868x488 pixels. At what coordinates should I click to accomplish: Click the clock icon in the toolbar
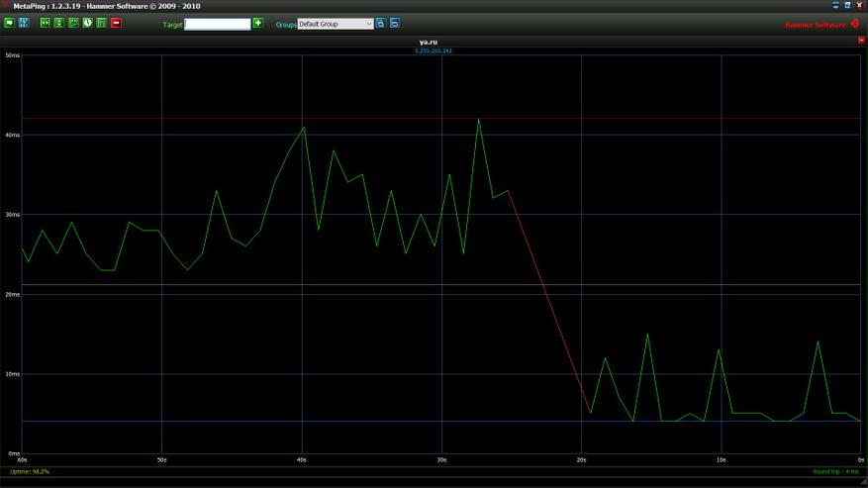point(88,23)
